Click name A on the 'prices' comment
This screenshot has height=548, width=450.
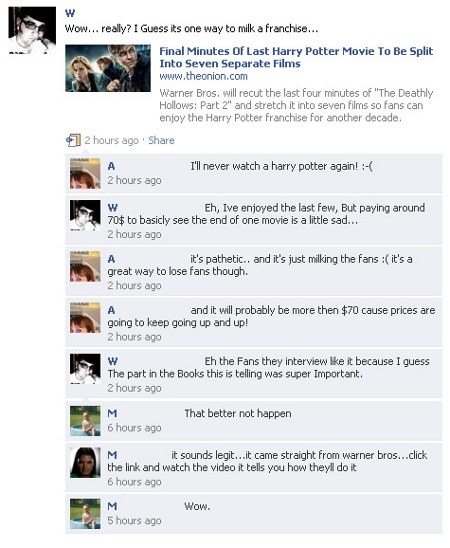(x=111, y=310)
